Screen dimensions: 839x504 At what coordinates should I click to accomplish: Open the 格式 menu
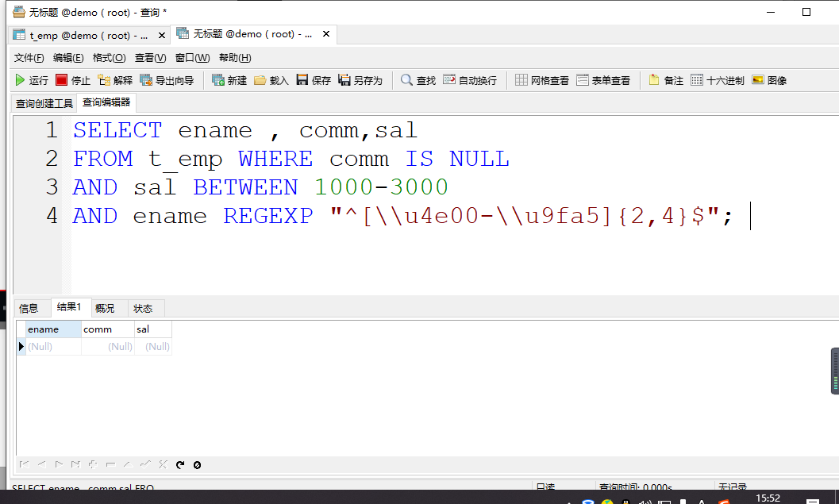pyautogui.click(x=107, y=57)
